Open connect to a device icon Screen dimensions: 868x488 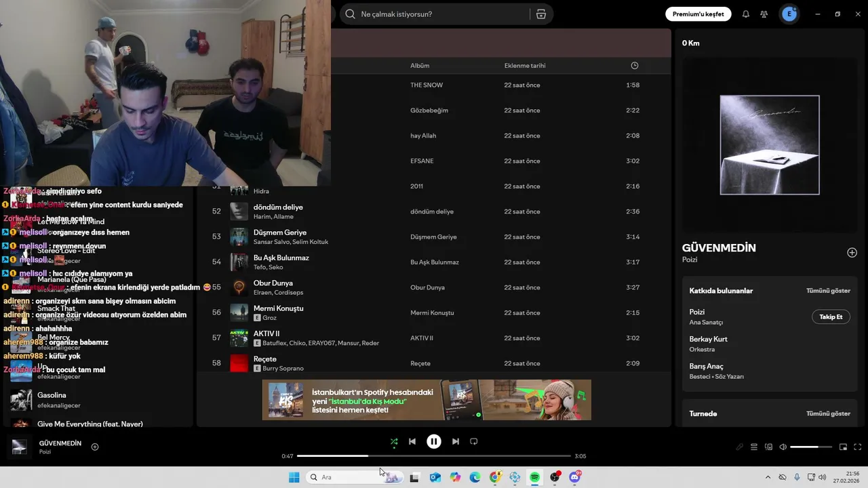tap(768, 447)
